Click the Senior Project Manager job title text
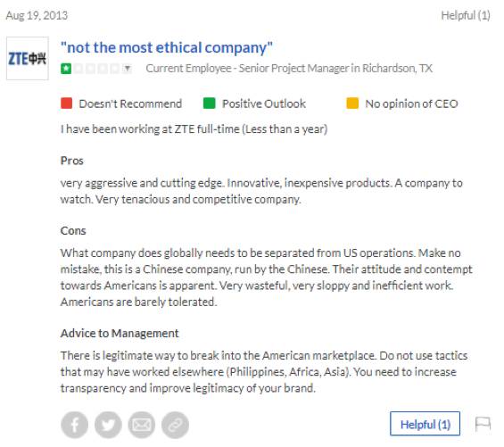504x447 pixels. click(x=293, y=68)
